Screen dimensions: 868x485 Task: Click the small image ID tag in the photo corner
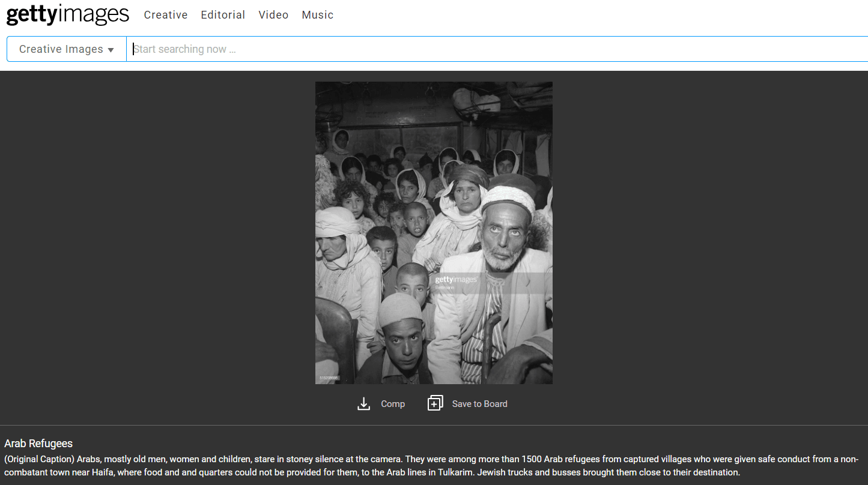tap(329, 378)
